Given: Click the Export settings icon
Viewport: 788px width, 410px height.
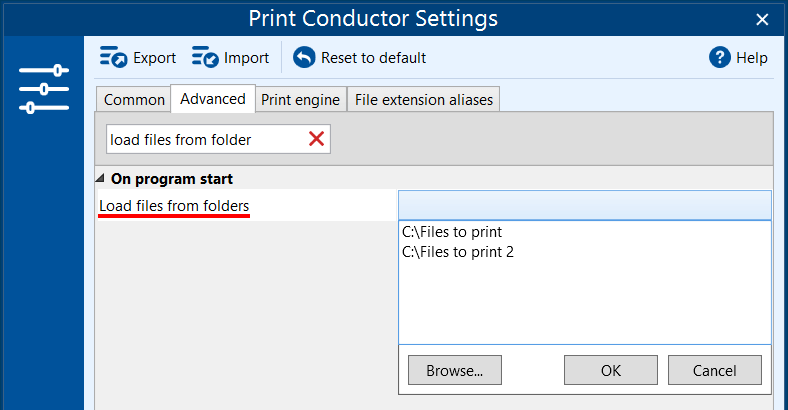Looking at the screenshot, I should (113, 57).
